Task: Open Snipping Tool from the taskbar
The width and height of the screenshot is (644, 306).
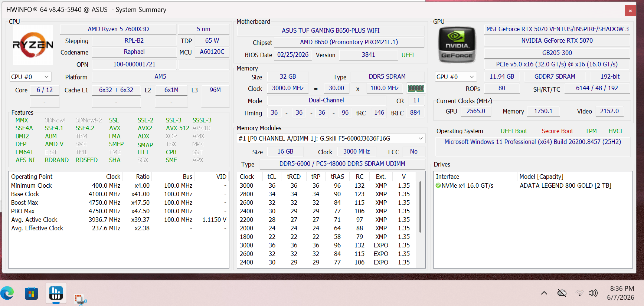Action: (80, 299)
